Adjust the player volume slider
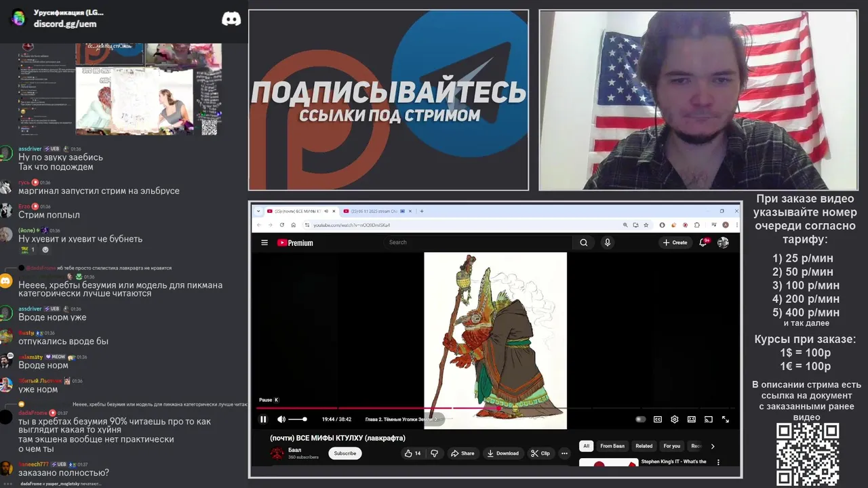868x488 pixels. click(x=298, y=420)
